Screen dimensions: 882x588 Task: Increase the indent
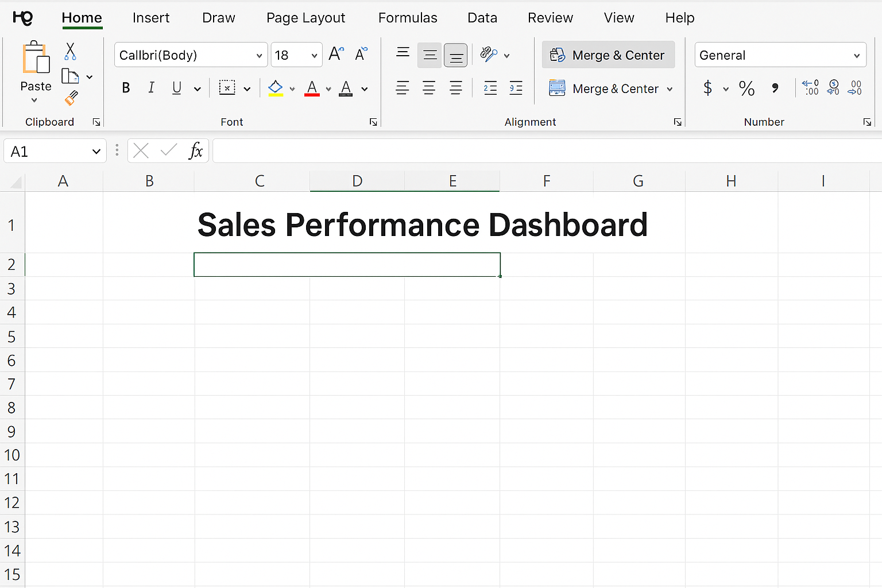point(516,88)
